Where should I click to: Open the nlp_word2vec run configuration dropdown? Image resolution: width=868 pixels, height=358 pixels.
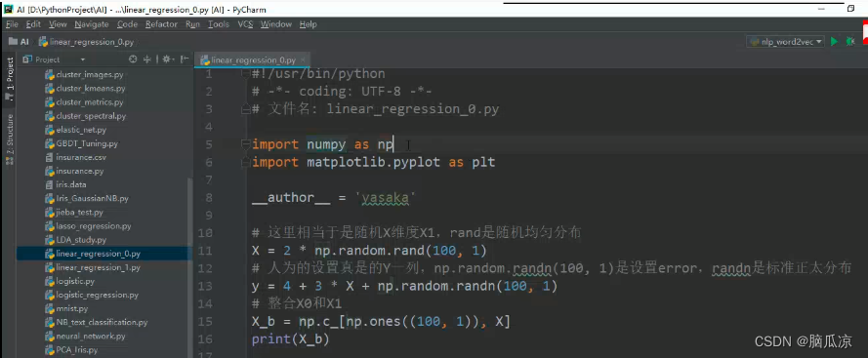click(786, 42)
